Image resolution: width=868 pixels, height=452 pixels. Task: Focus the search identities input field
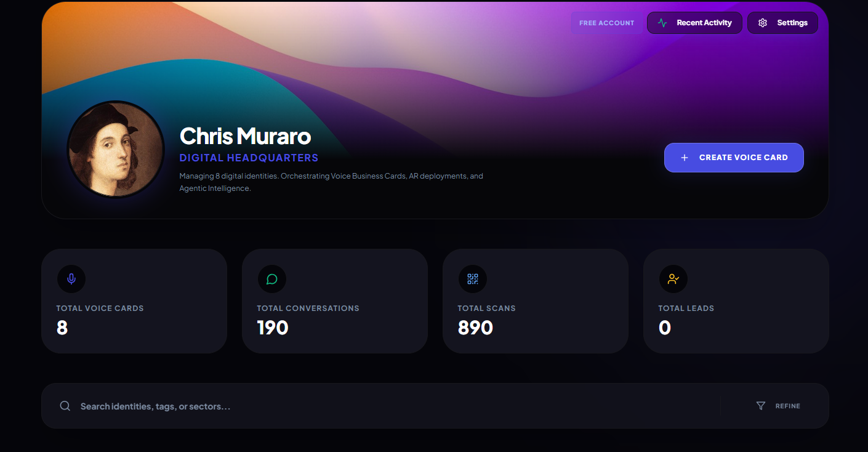click(394, 406)
